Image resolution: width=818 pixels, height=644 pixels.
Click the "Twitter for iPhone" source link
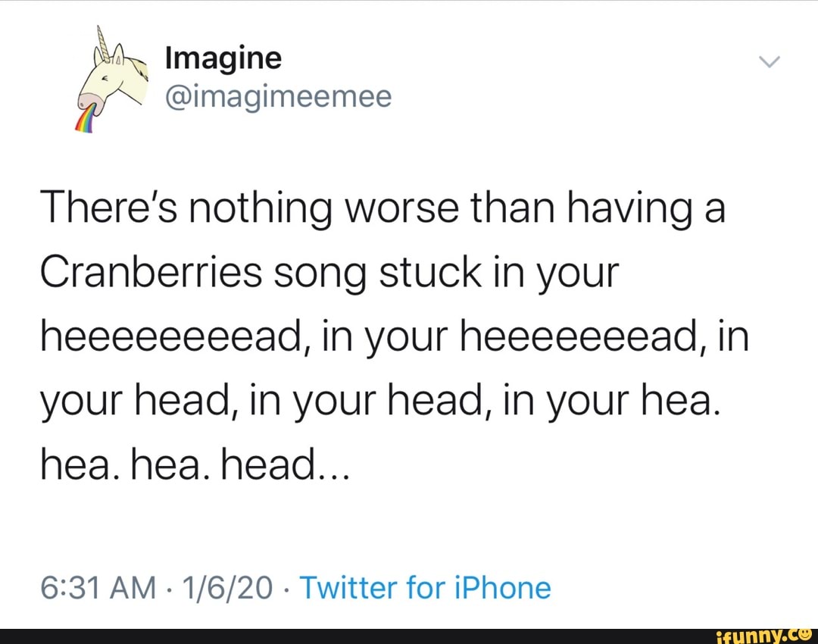click(x=426, y=587)
